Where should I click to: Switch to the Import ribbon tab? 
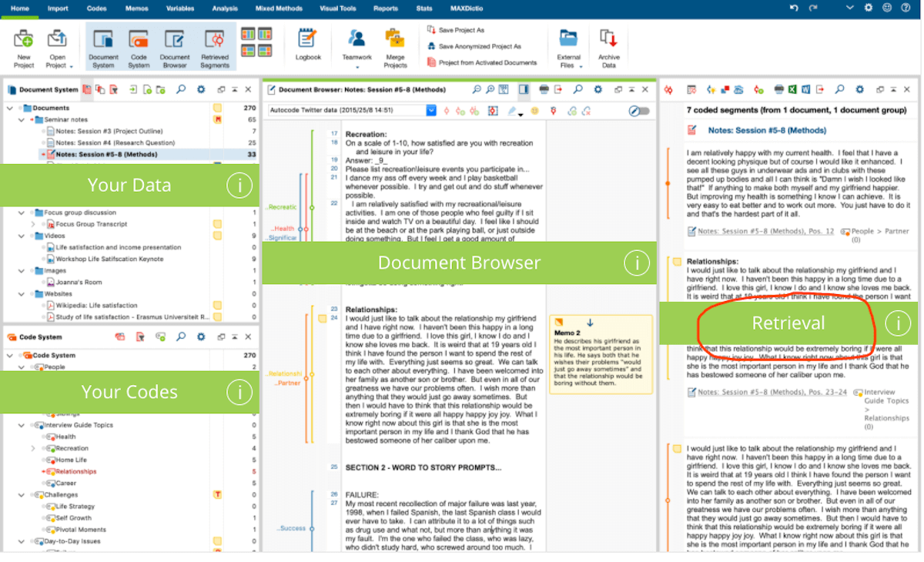[x=57, y=8]
